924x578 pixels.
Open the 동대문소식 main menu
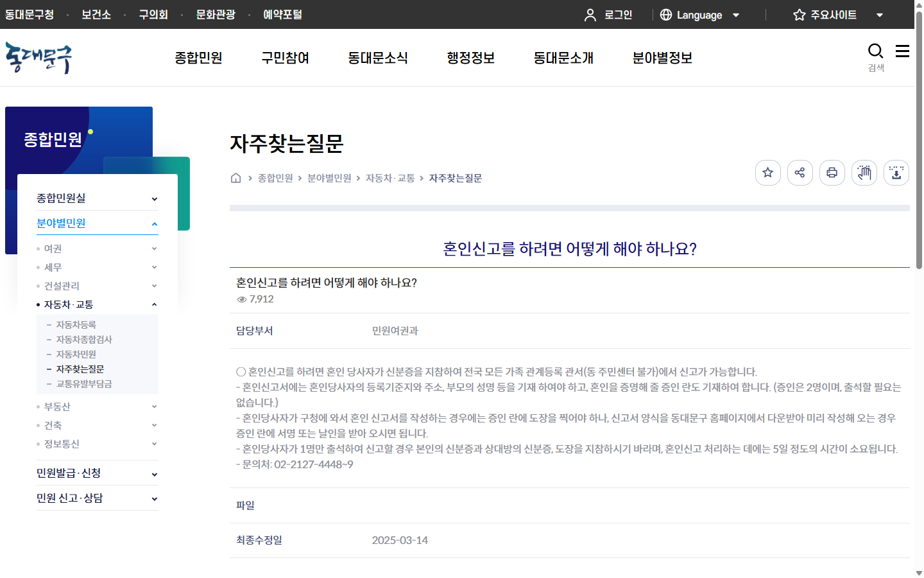click(378, 58)
